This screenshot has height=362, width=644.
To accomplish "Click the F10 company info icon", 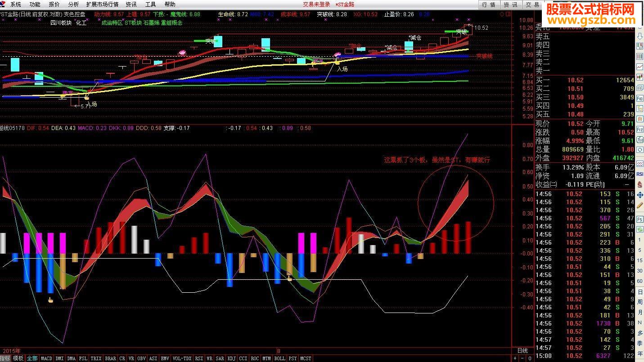I will click(x=640, y=98).
